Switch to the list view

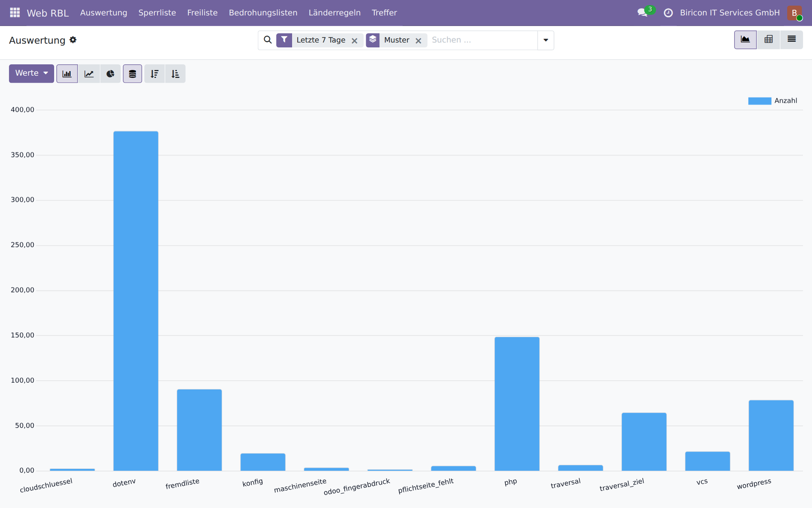pos(792,40)
